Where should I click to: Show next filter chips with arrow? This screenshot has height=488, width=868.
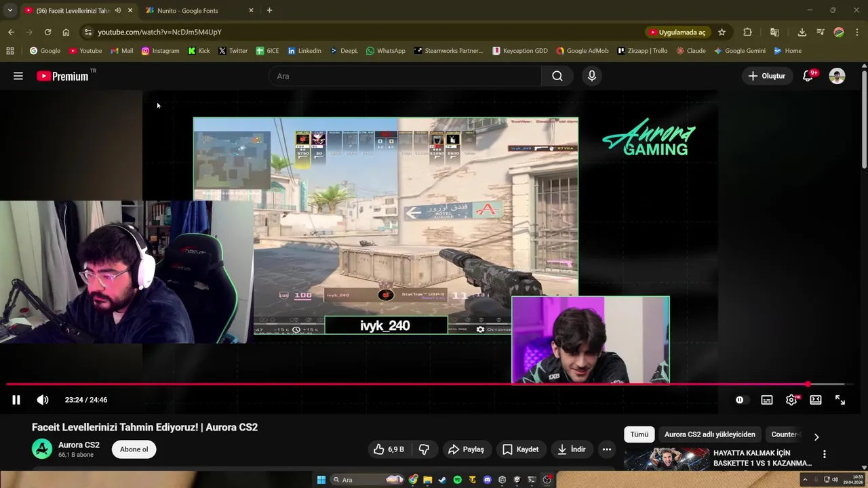point(816,436)
